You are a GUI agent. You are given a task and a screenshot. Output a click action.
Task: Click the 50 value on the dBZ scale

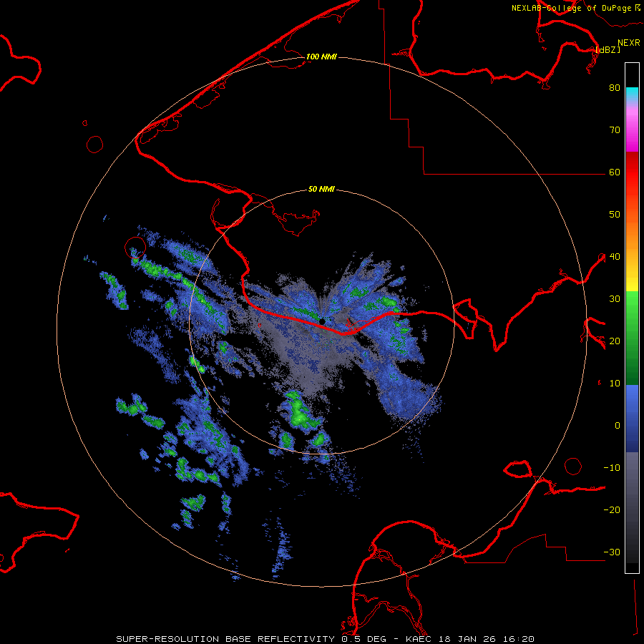pyautogui.click(x=615, y=215)
